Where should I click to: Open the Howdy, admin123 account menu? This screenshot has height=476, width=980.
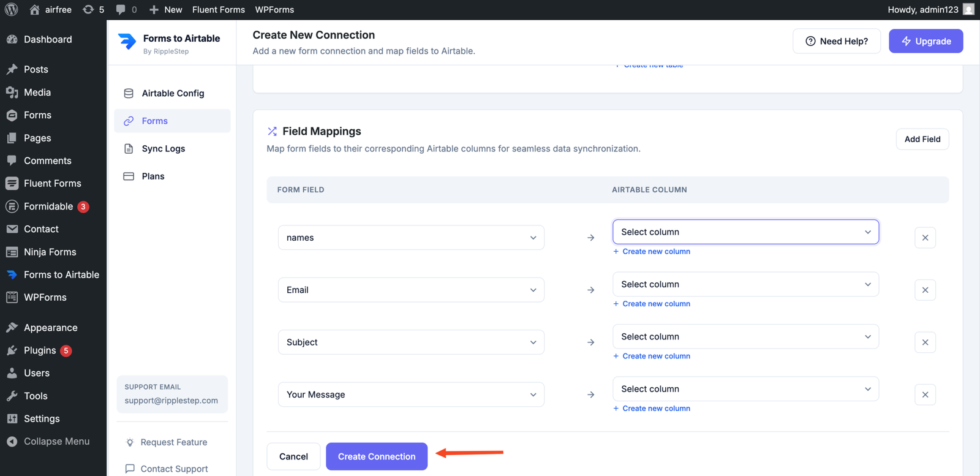pyautogui.click(x=930, y=10)
